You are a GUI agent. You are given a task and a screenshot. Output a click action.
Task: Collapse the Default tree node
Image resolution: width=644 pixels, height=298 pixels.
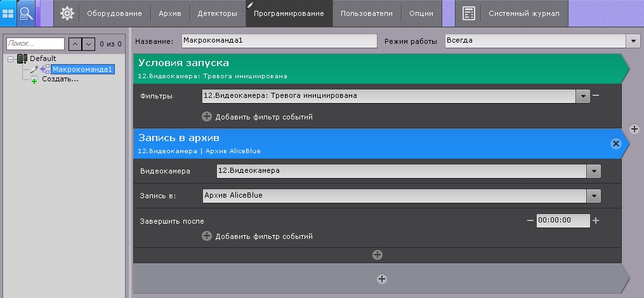(x=11, y=59)
